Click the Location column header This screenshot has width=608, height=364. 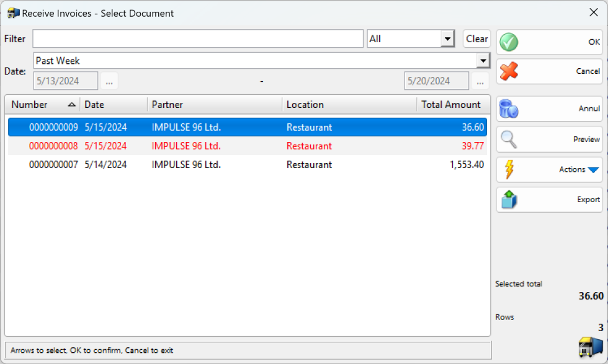[x=349, y=105]
